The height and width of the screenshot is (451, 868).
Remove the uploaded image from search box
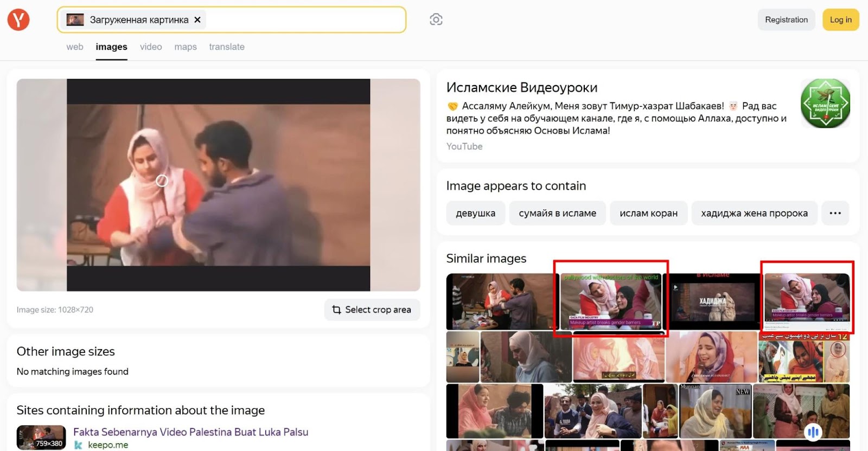click(197, 20)
